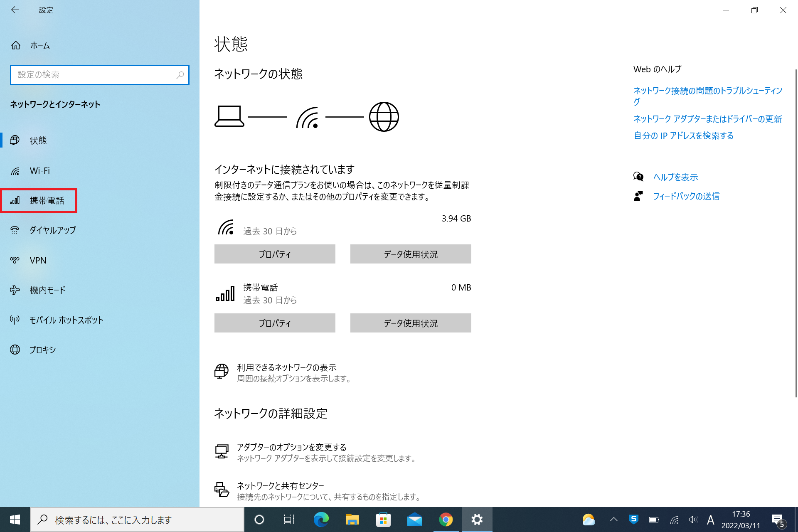The height and width of the screenshot is (532, 798).
Task: Click the feedback person icon
Action: pos(638,196)
